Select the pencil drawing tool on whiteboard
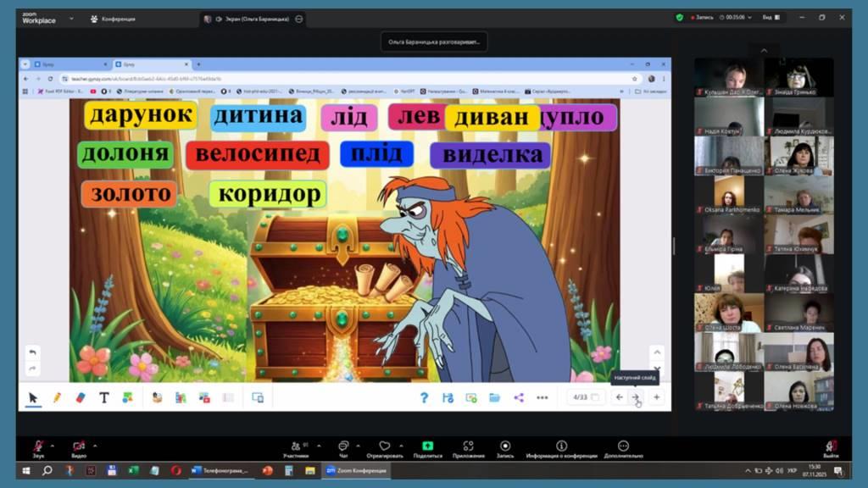 [x=57, y=397]
